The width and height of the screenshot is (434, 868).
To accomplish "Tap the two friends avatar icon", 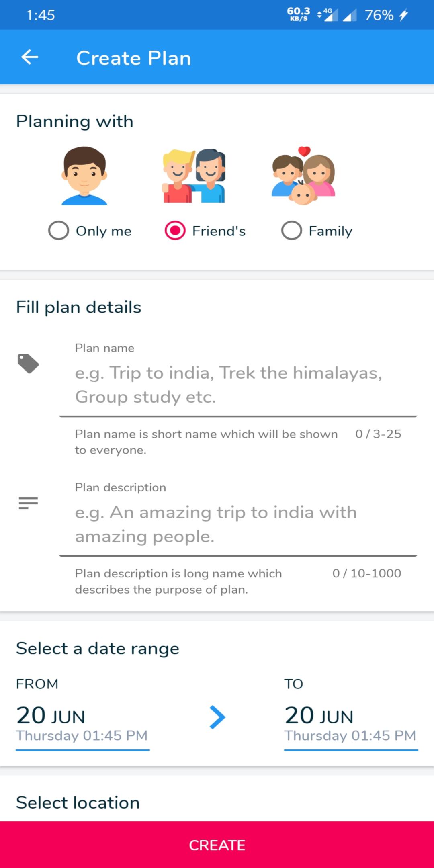I will (x=194, y=176).
